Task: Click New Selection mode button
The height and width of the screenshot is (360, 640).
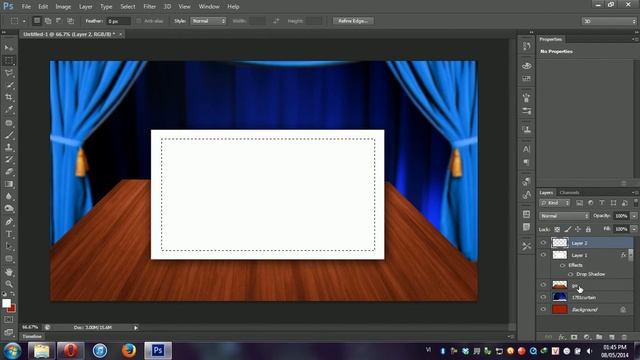Action: pos(37,21)
